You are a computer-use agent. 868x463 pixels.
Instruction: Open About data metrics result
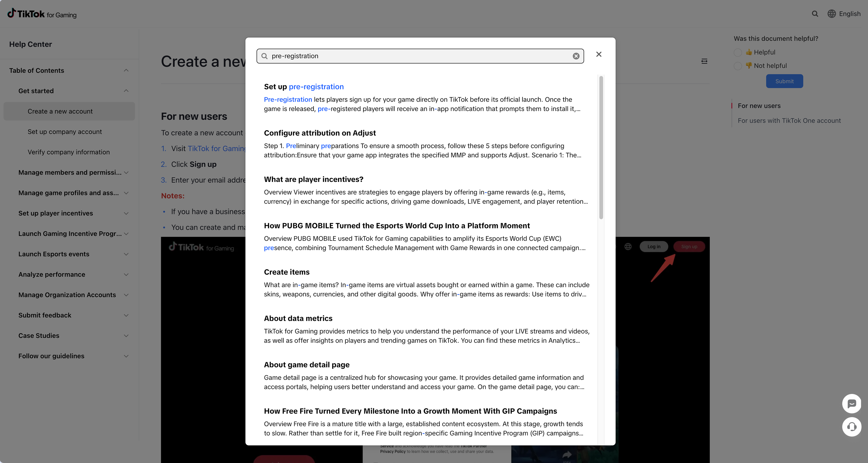click(x=298, y=319)
